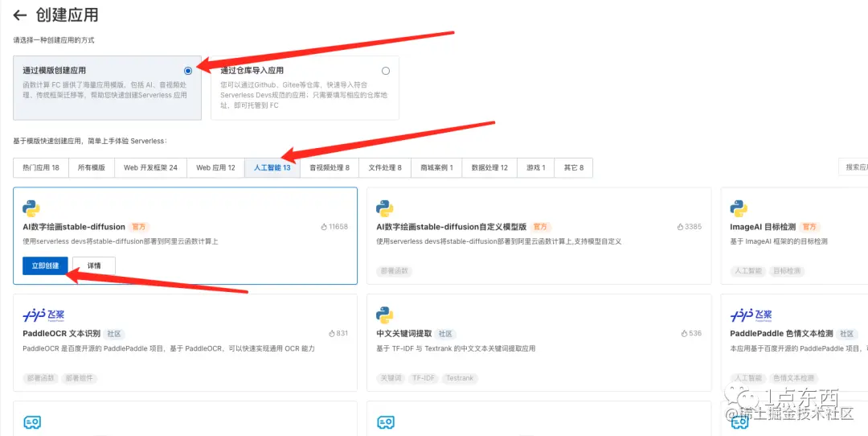Image resolution: width=868 pixels, height=436 pixels.
Task: Open the 游戏 1 tab
Action: (x=536, y=167)
